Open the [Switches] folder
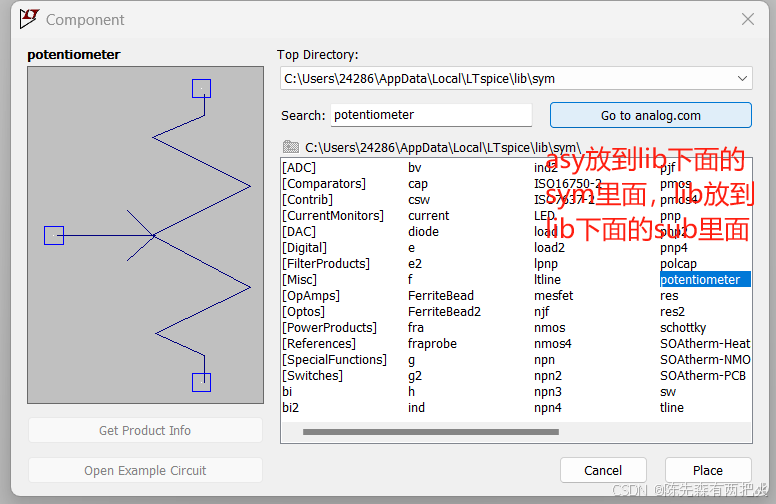Image resolution: width=776 pixels, height=504 pixels. 312,376
